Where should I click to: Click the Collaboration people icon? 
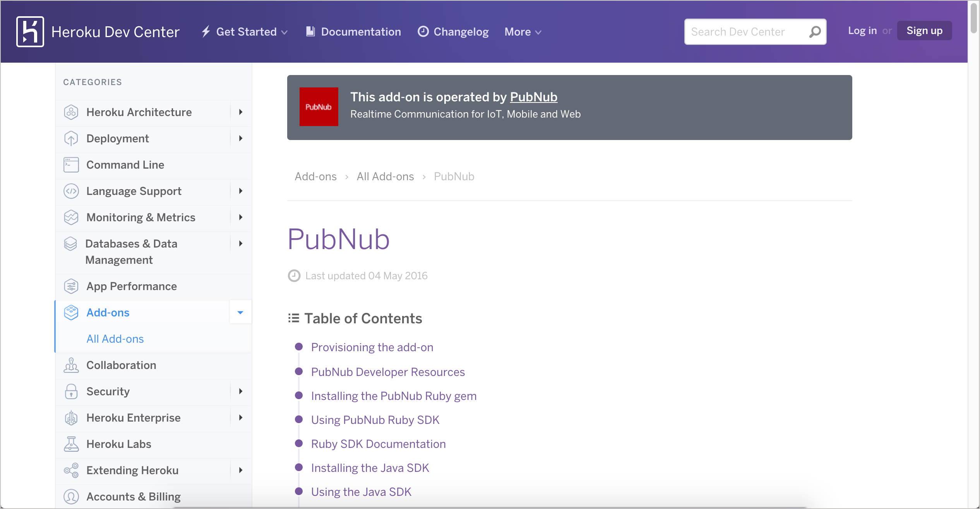tap(71, 365)
